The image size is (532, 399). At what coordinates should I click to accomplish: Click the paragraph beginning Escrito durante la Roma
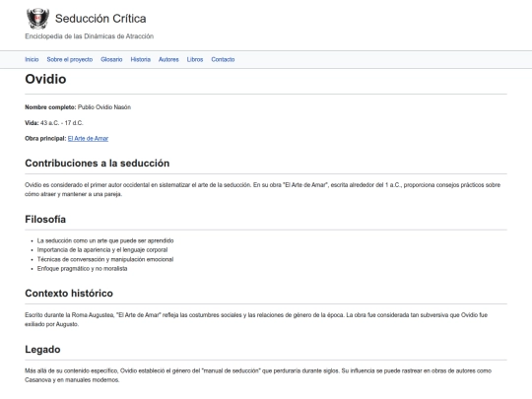(256, 319)
